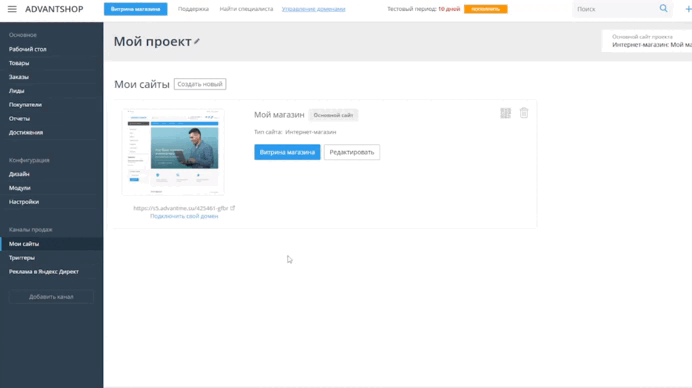Screen dimensions: 692x388
Task: Open Покупатели in the sidebar
Action: 25,105
